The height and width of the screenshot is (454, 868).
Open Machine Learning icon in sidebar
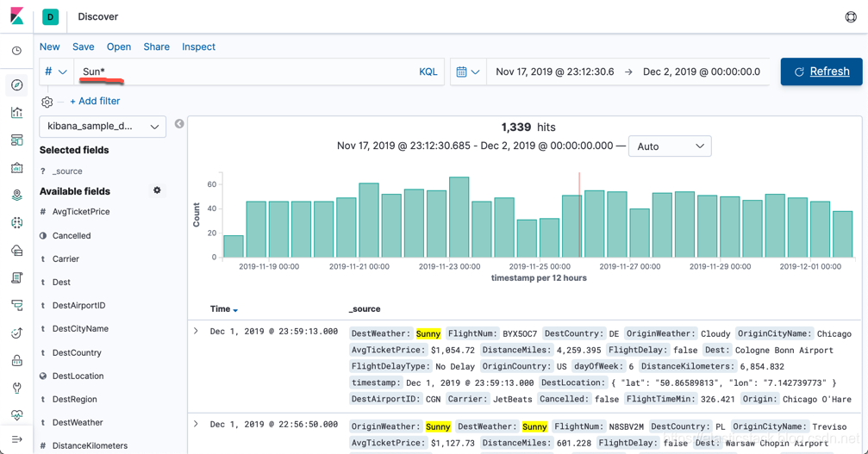coord(17,222)
